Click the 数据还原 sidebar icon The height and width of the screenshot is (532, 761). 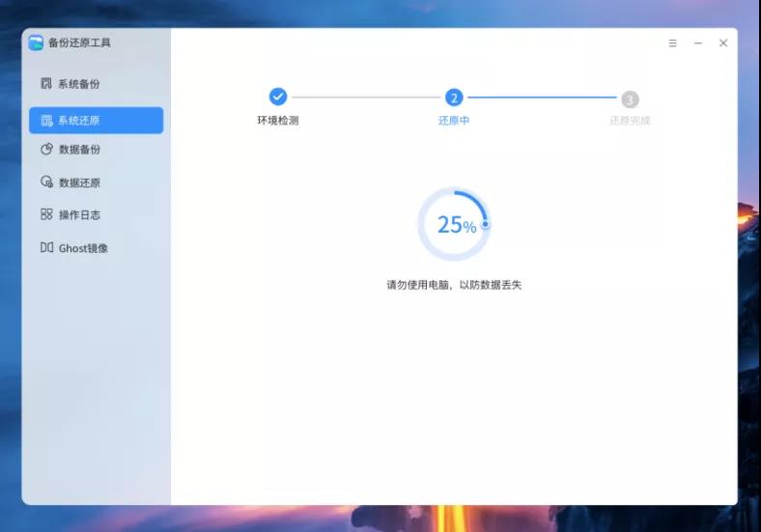(46, 182)
